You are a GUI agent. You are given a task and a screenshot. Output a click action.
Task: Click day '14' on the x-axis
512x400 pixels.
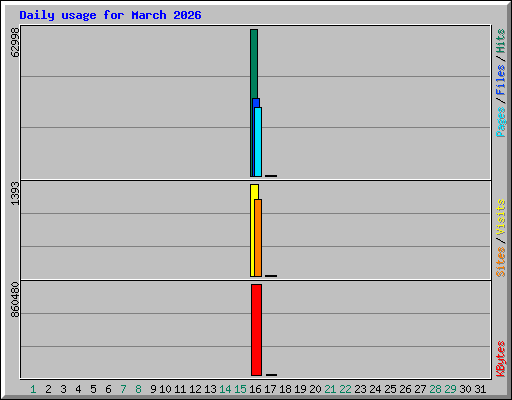[x=225, y=389]
